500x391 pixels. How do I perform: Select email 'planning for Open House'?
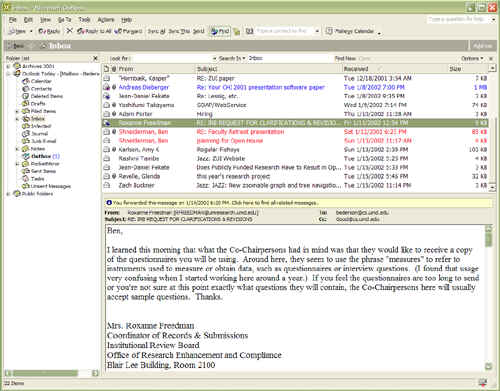pyautogui.click(x=295, y=141)
